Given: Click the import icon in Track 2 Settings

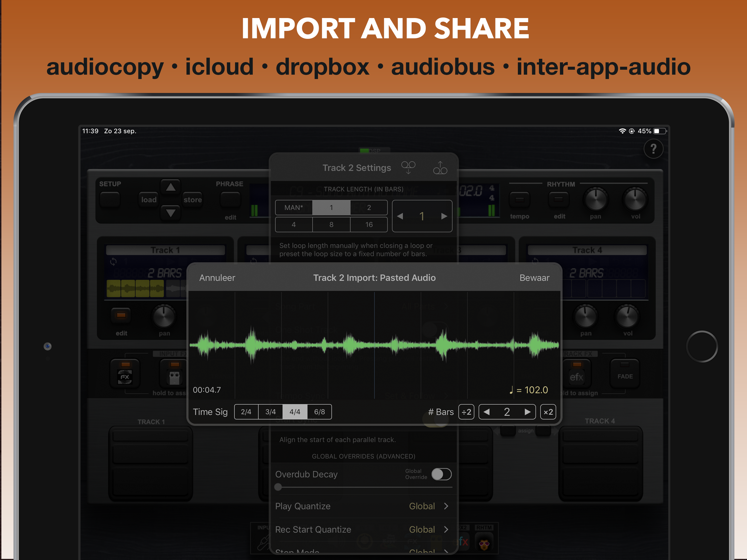Looking at the screenshot, I should point(408,168).
